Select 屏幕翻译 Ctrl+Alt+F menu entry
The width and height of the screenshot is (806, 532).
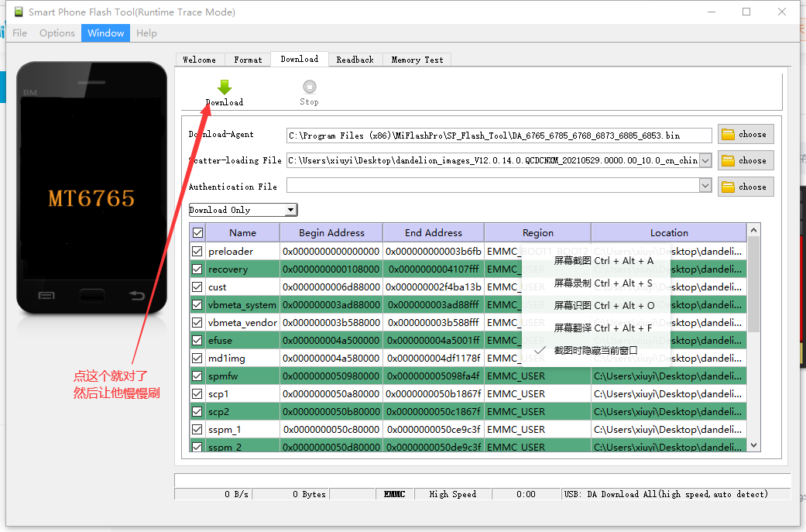[x=603, y=328]
